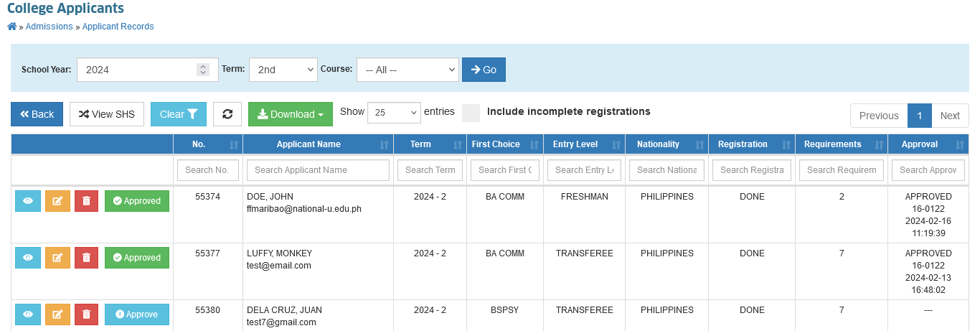Go to the Admissions breadcrumb link
Viewport: 980px width, 331px height.
[49, 27]
